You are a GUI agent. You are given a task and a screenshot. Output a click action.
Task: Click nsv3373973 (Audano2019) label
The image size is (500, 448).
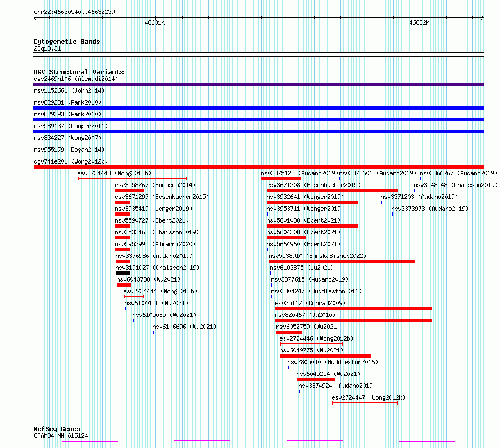(430, 209)
